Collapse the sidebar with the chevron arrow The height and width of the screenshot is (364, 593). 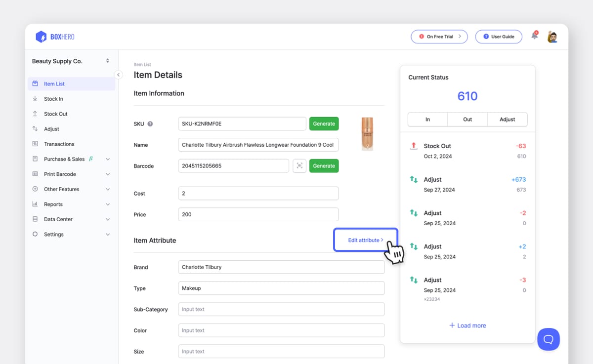point(119,74)
